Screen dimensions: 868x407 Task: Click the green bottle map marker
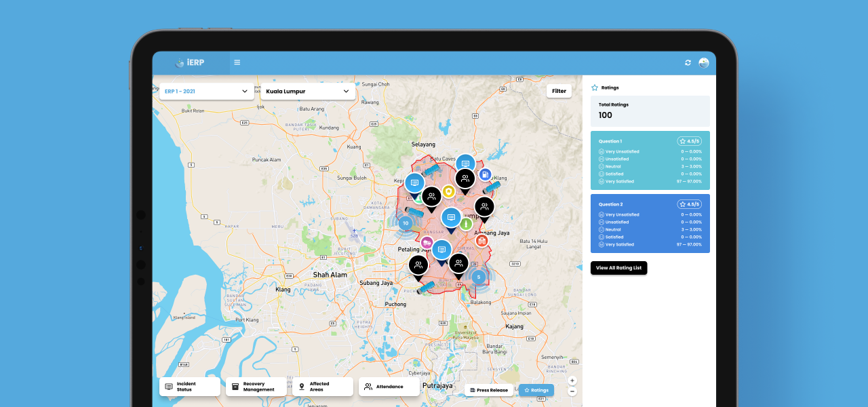pyautogui.click(x=466, y=223)
